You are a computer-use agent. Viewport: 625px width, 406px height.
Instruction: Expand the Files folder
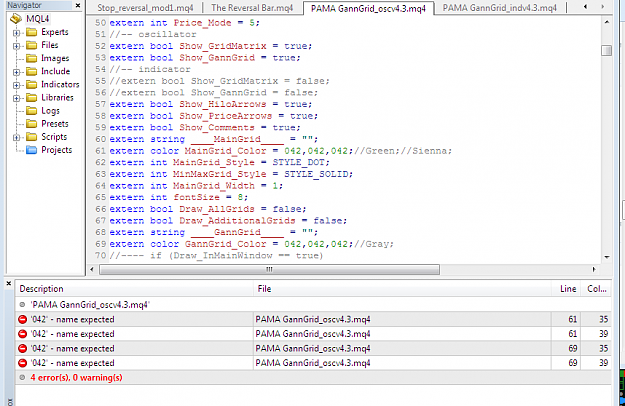[x=16, y=46]
